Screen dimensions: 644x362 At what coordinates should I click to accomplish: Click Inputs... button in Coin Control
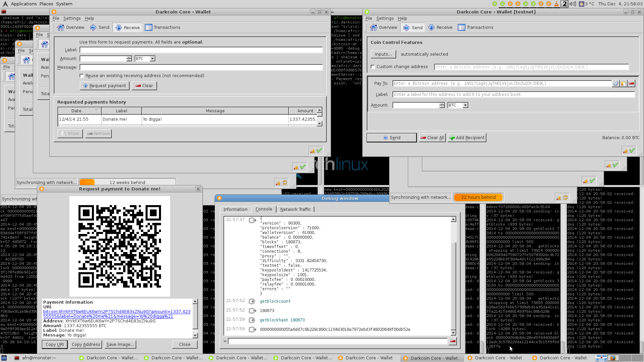[383, 54]
